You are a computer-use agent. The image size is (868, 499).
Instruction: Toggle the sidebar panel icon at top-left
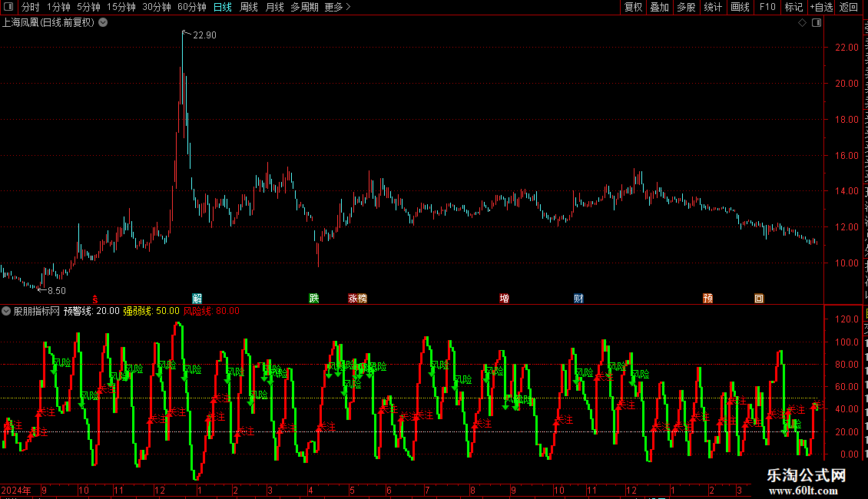pos(8,7)
